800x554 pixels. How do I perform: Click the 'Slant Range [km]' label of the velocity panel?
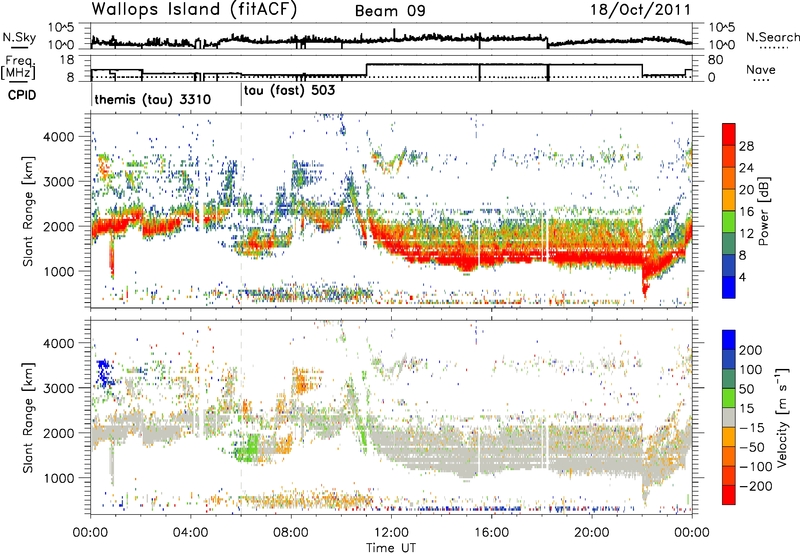[28, 417]
